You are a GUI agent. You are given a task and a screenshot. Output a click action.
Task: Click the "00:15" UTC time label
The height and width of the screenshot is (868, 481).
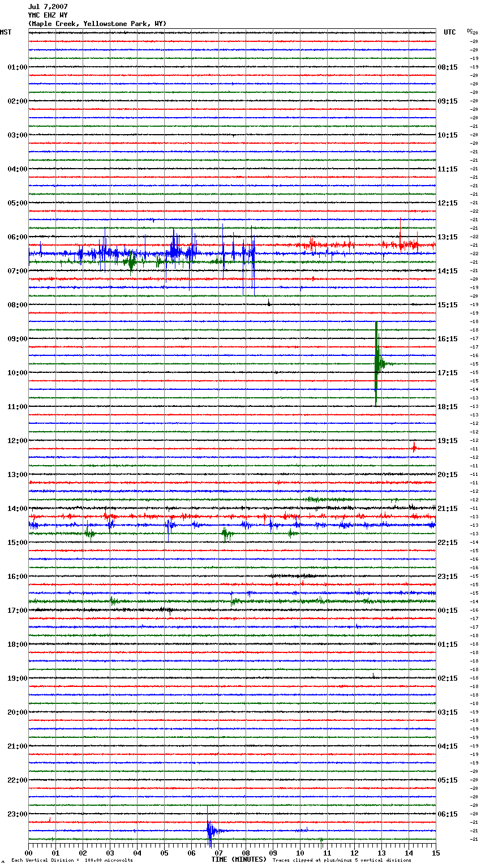click(448, 611)
